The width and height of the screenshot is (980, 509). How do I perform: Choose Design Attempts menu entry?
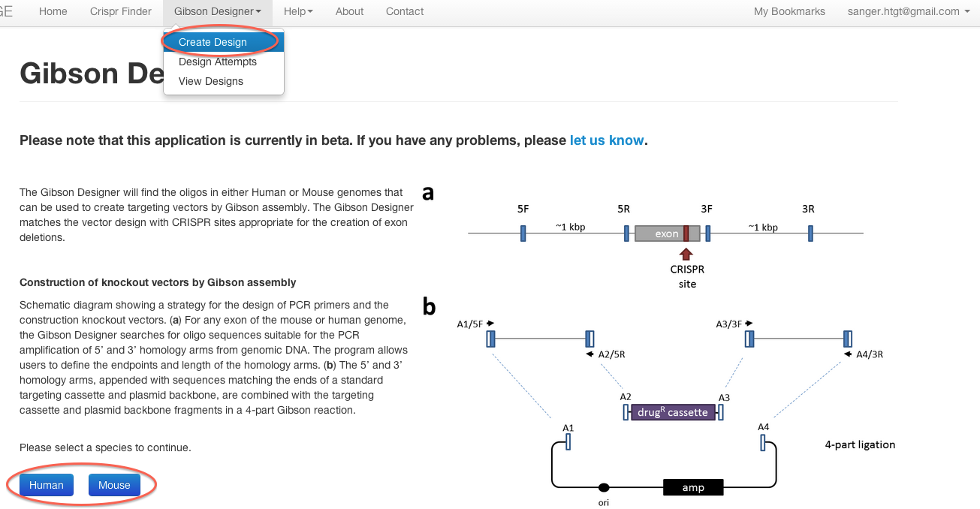[x=218, y=62]
